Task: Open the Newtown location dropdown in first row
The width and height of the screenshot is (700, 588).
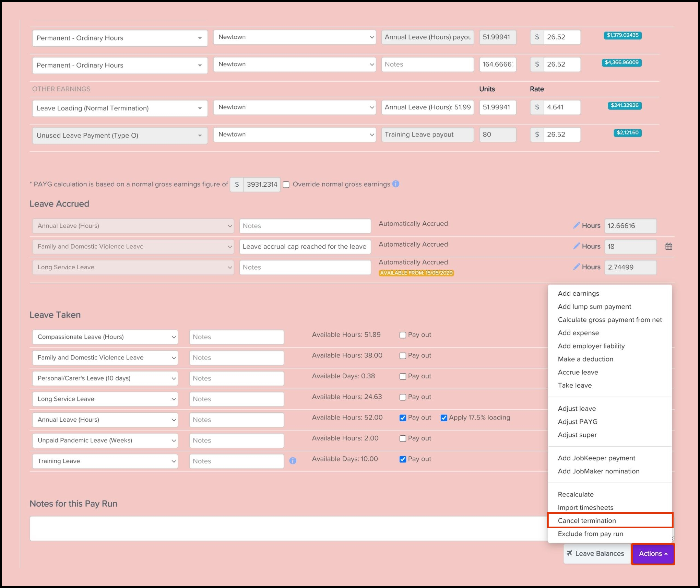Action: pos(294,37)
